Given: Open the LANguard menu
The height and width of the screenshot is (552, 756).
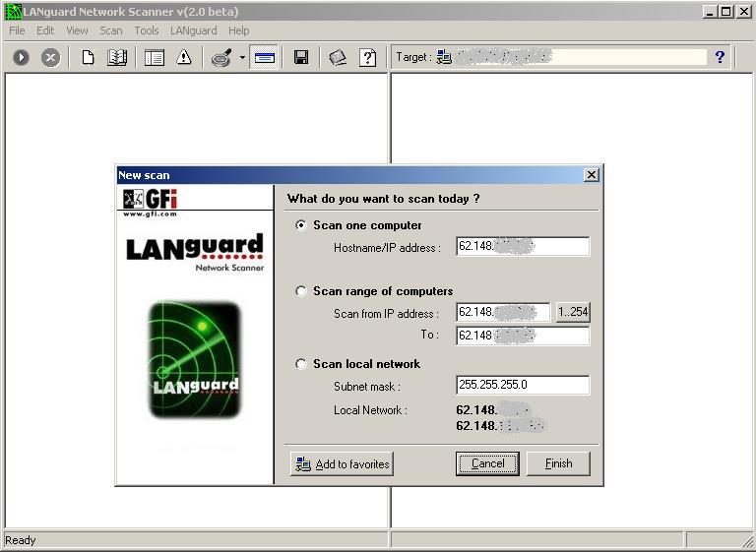Looking at the screenshot, I should tap(193, 31).
